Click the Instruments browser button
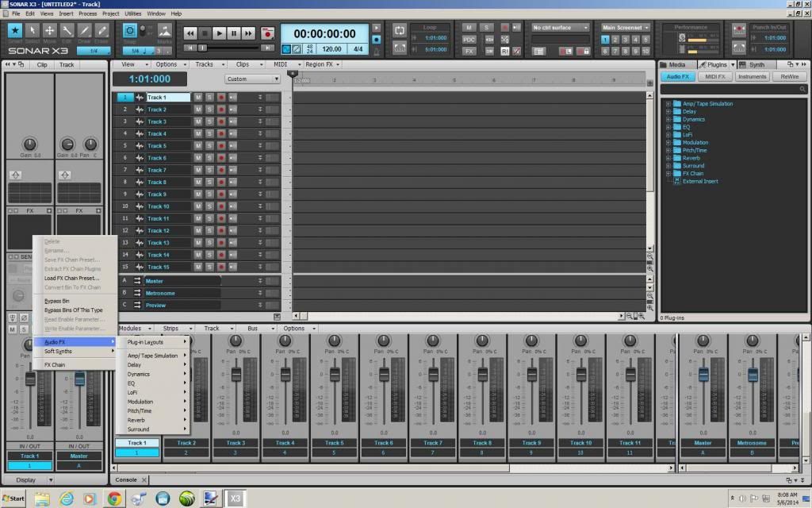Image resolution: width=812 pixels, height=508 pixels. pyautogui.click(x=753, y=77)
